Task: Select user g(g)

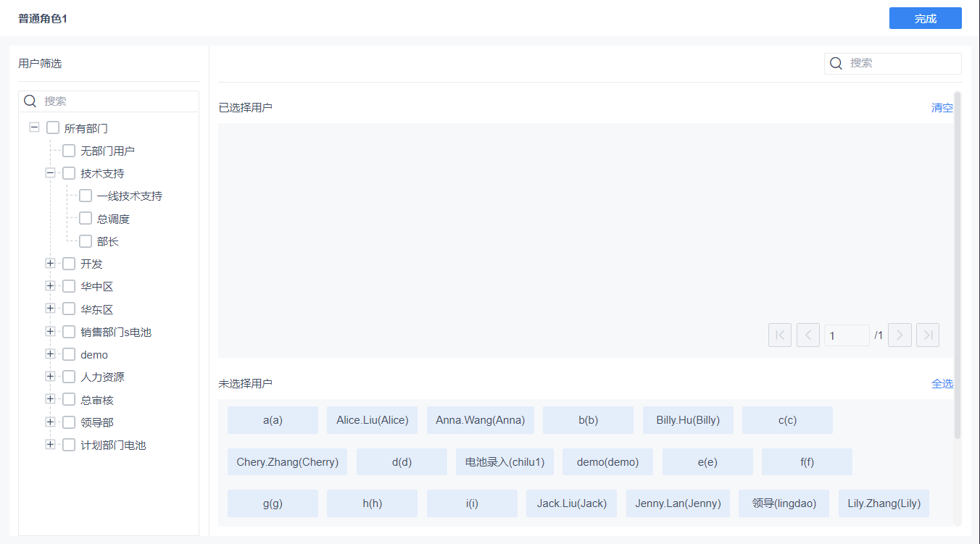Action: [x=273, y=503]
